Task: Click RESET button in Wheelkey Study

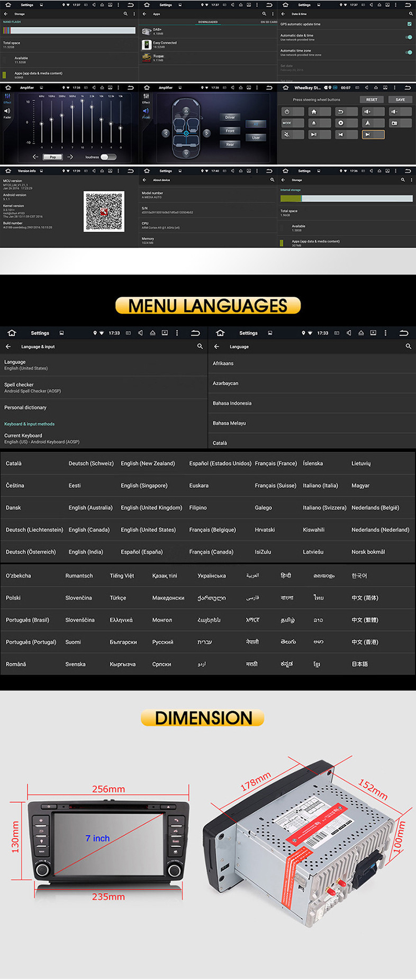Action: (372, 100)
